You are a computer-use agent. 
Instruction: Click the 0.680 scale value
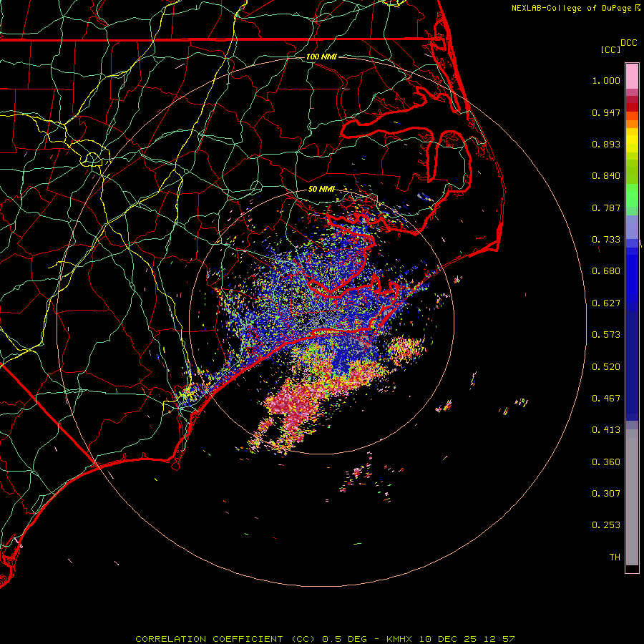pos(606,271)
